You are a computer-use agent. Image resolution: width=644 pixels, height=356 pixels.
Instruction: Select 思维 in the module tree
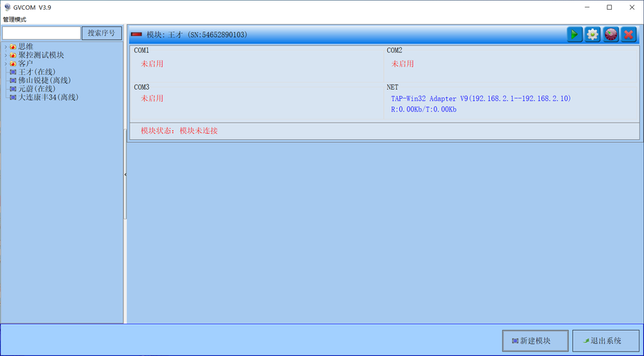25,47
